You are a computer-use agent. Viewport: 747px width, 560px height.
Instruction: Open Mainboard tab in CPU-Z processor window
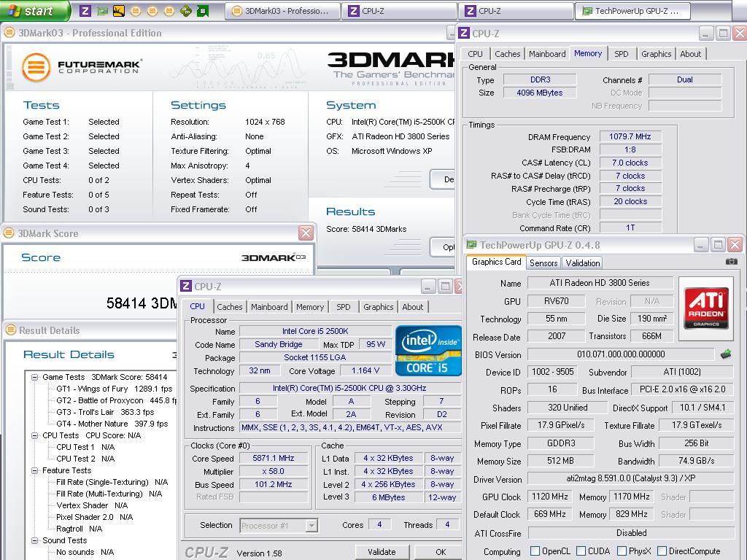[x=269, y=307]
